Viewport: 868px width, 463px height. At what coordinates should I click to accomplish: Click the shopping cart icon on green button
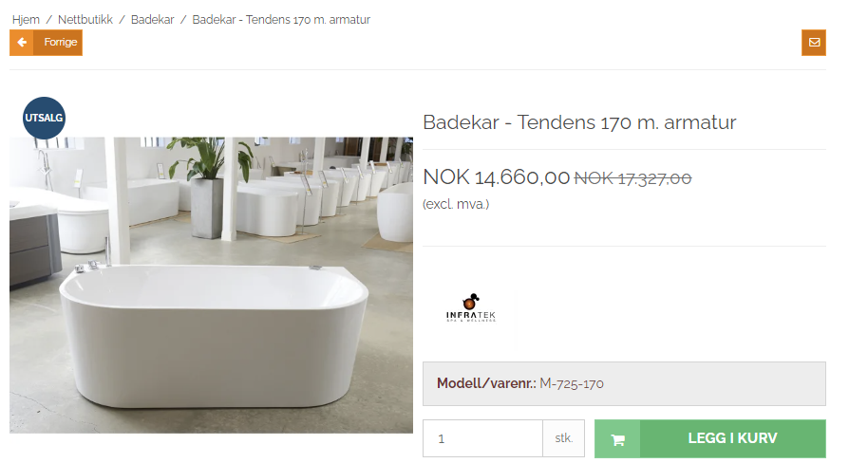click(x=618, y=439)
